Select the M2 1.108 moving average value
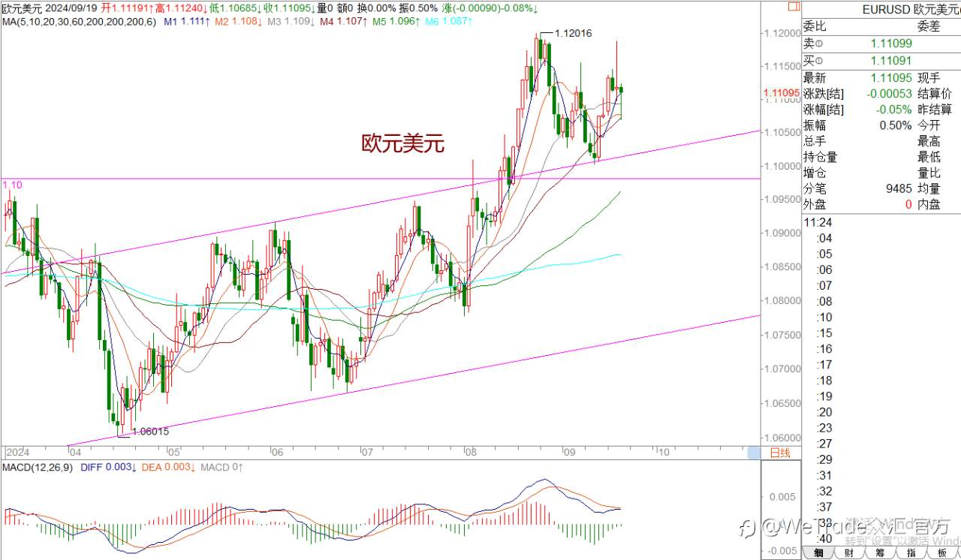 pyautogui.click(x=238, y=22)
